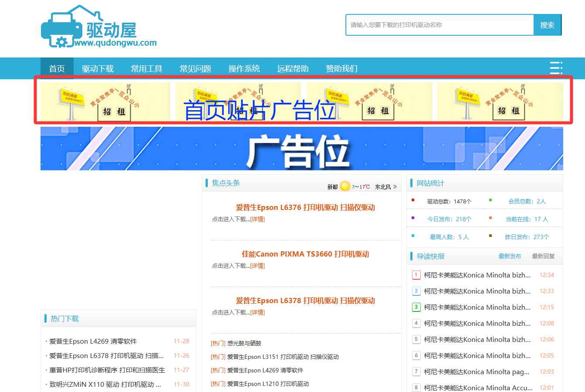Click the 搜索 search button
585x392 pixels.
(547, 25)
